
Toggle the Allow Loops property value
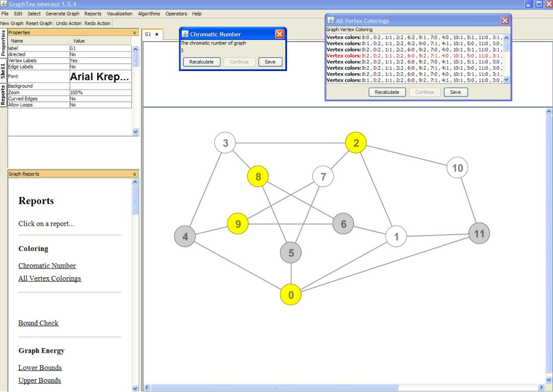click(x=100, y=105)
